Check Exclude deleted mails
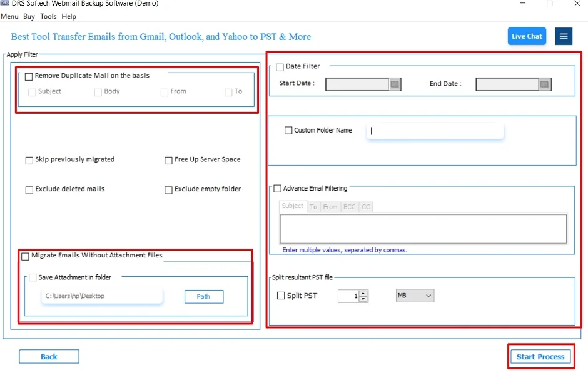The width and height of the screenshot is (588, 375). coord(29,189)
